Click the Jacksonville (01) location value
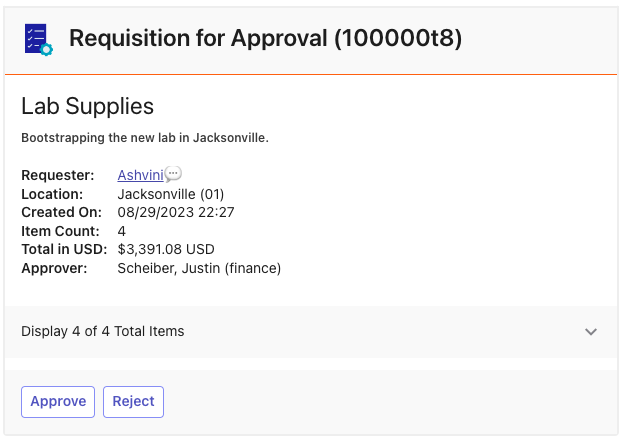 point(171,194)
